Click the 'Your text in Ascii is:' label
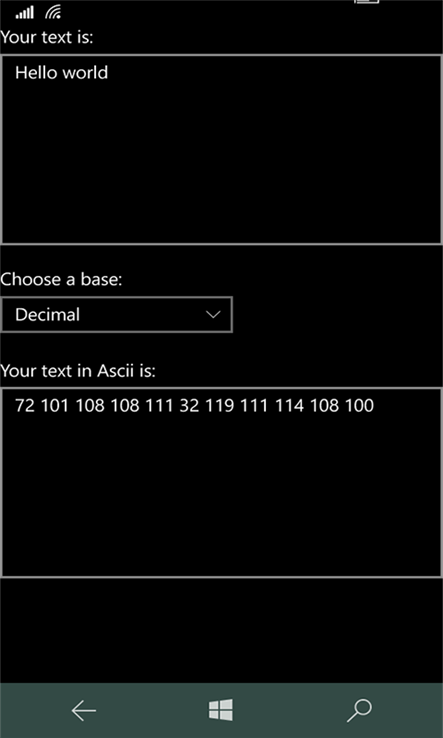Viewport: 443px width, 738px height. point(78,371)
